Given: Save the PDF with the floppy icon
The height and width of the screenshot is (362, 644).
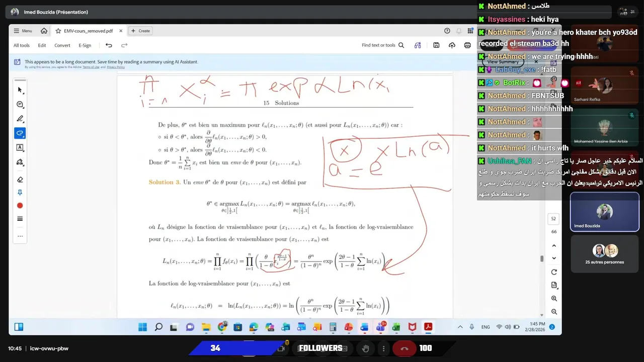Looking at the screenshot, I should coord(436,45).
